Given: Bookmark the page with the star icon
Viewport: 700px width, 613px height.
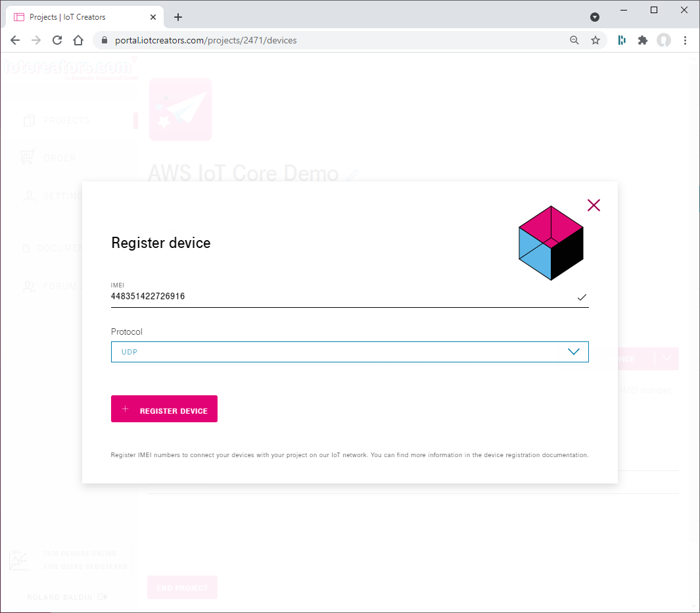Looking at the screenshot, I should (595, 40).
